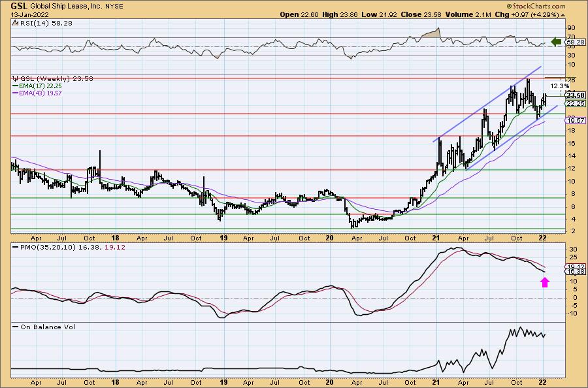The height and width of the screenshot is (388, 588).
Task: Click the purple 19.57 price-axis tag
Action: click(x=575, y=120)
